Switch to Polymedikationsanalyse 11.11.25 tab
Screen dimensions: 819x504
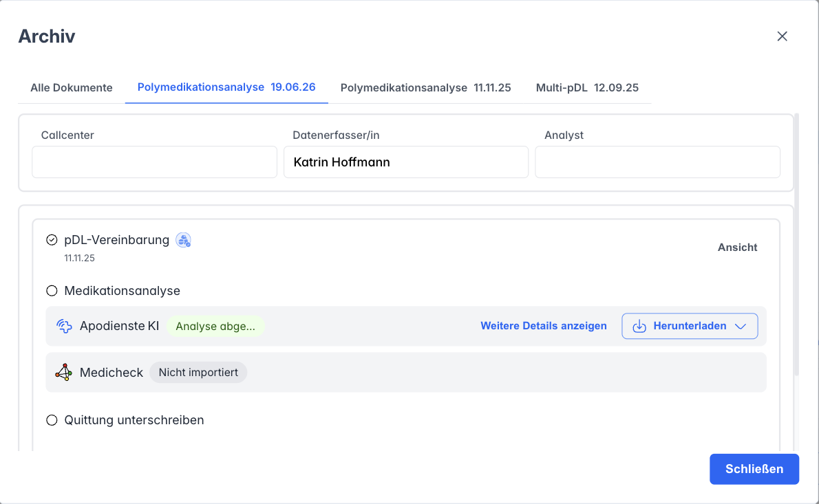[426, 87]
